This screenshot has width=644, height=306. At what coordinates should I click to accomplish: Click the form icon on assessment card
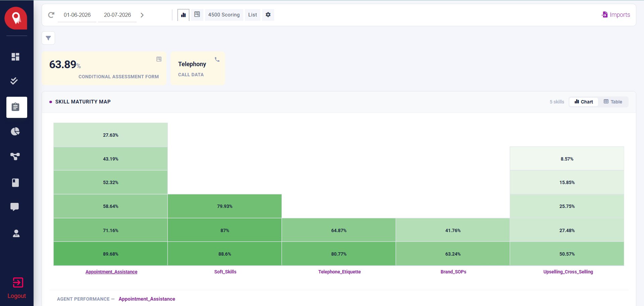pyautogui.click(x=159, y=59)
